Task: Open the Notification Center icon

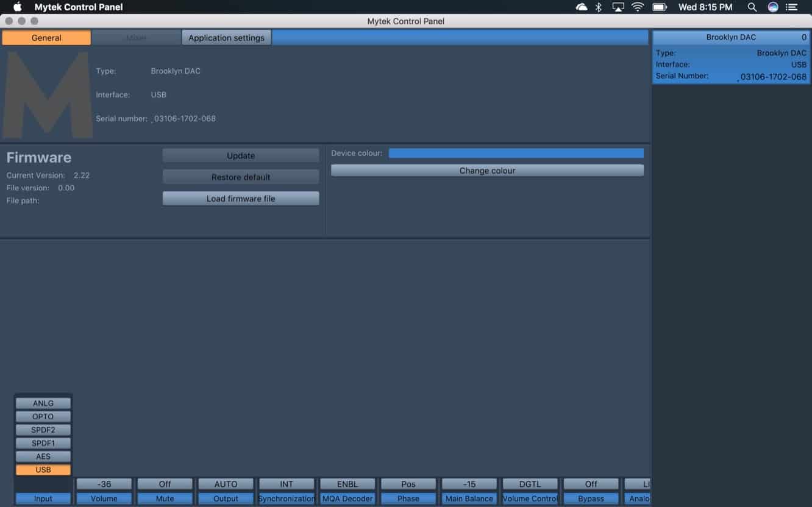Action: click(792, 7)
